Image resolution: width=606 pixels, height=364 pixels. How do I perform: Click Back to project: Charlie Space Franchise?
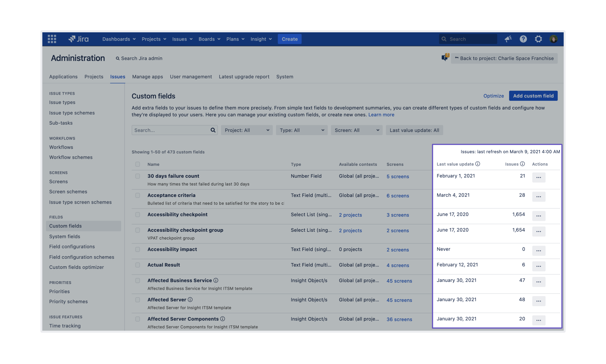504,58
